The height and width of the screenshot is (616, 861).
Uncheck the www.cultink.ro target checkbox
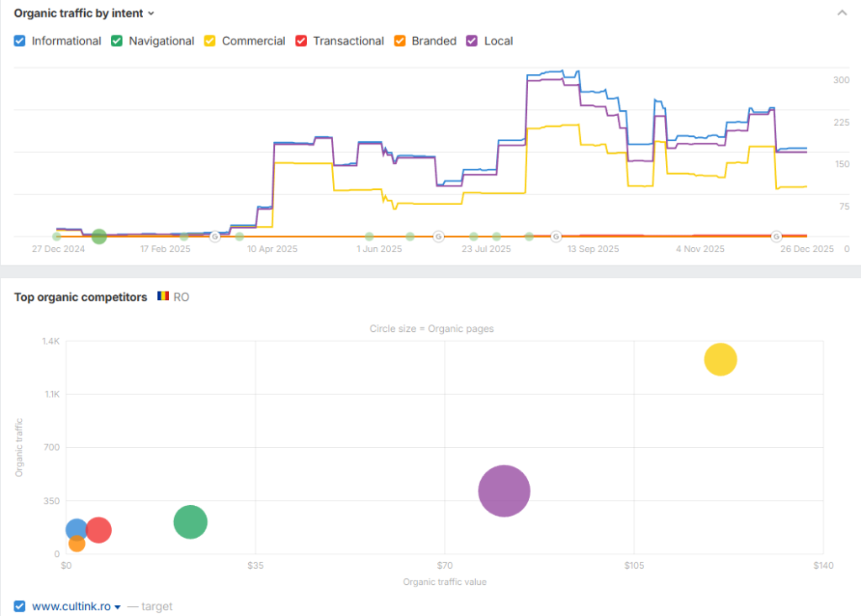[x=20, y=606]
